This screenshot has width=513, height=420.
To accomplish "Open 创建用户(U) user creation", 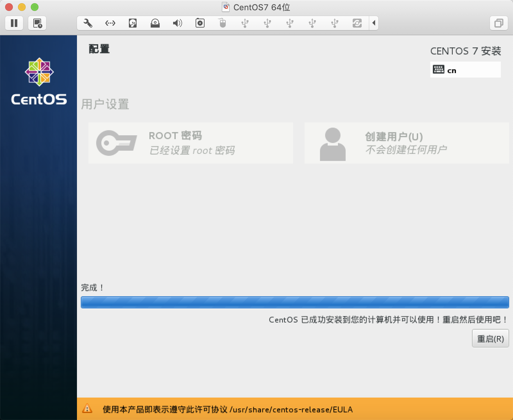I will pyautogui.click(x=407, y=143).
